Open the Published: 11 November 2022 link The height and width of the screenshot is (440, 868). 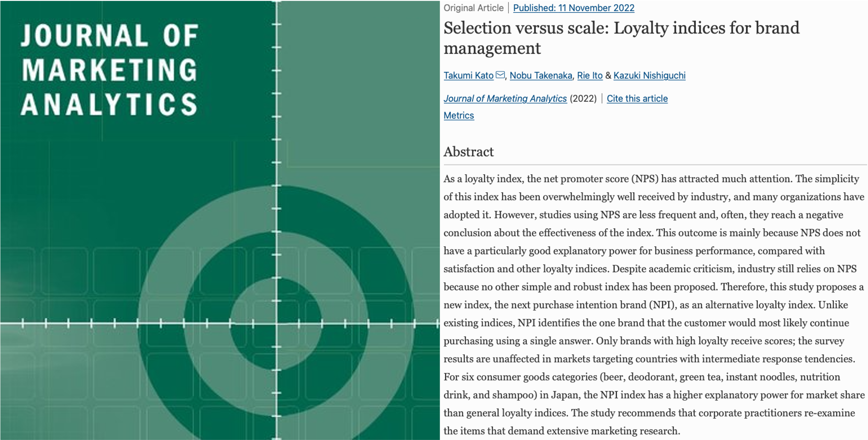(x=574, y=8)
